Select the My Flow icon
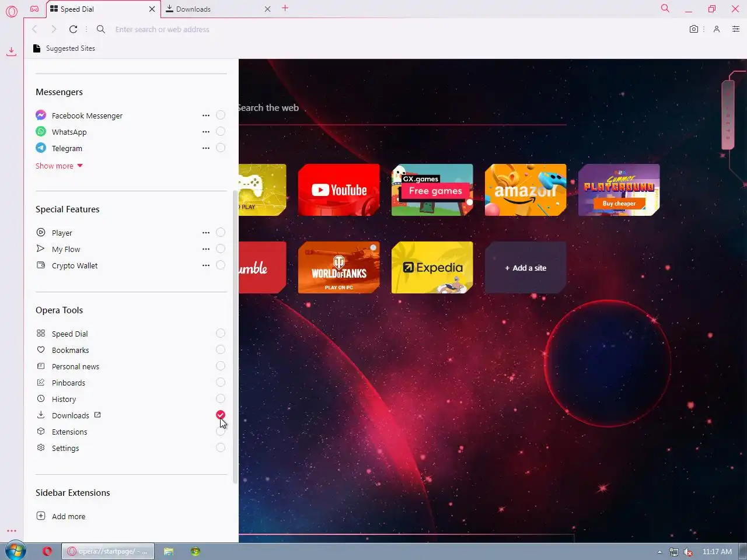 click(41, 249)
